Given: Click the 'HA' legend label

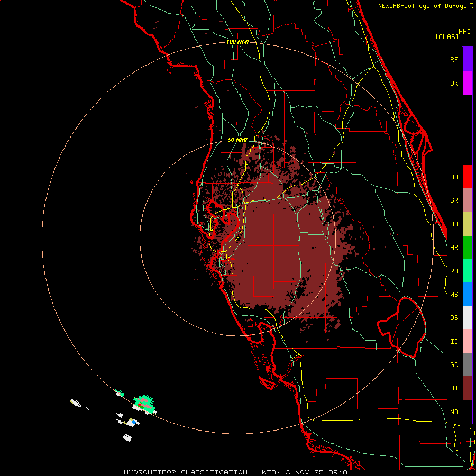Looking at the screenshot, I should coord(454,177).
